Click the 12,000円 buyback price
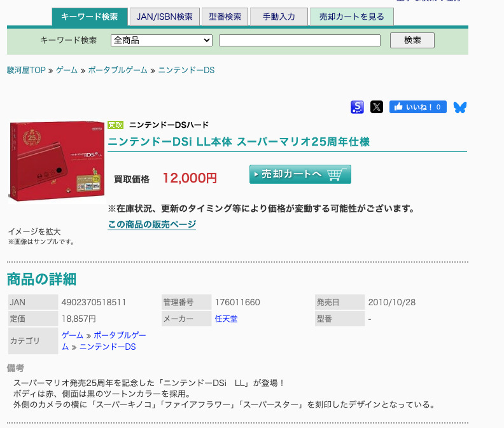This screenshot has width=504, height=428. (x=190, y=178)
